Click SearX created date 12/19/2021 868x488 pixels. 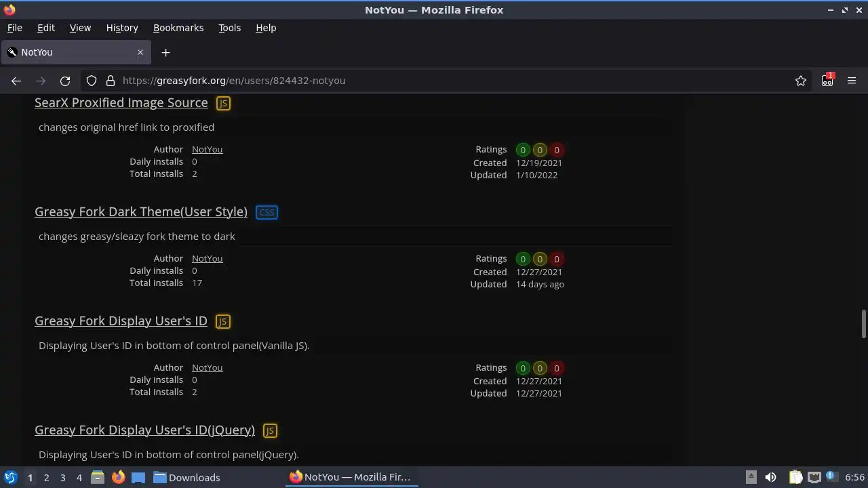539,163
